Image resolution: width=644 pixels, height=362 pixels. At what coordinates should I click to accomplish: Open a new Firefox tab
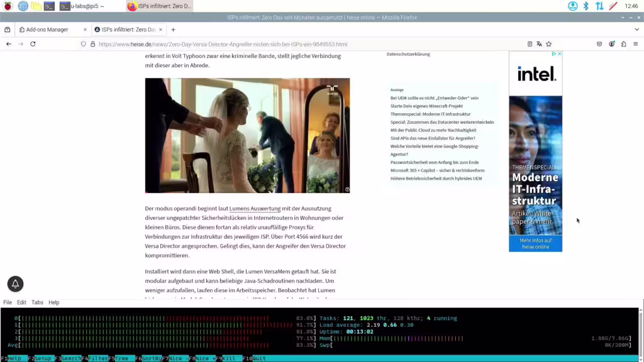point(174,30)
